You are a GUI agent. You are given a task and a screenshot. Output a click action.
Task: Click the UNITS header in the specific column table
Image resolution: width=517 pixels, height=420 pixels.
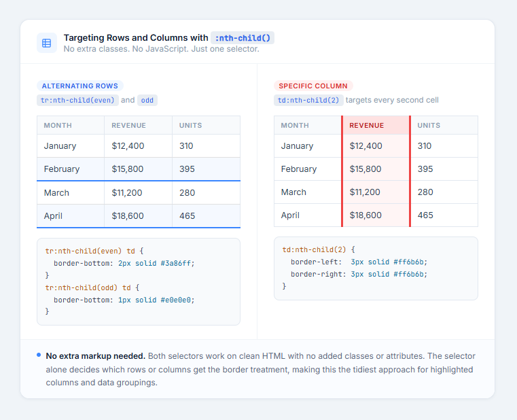(444, 125)
